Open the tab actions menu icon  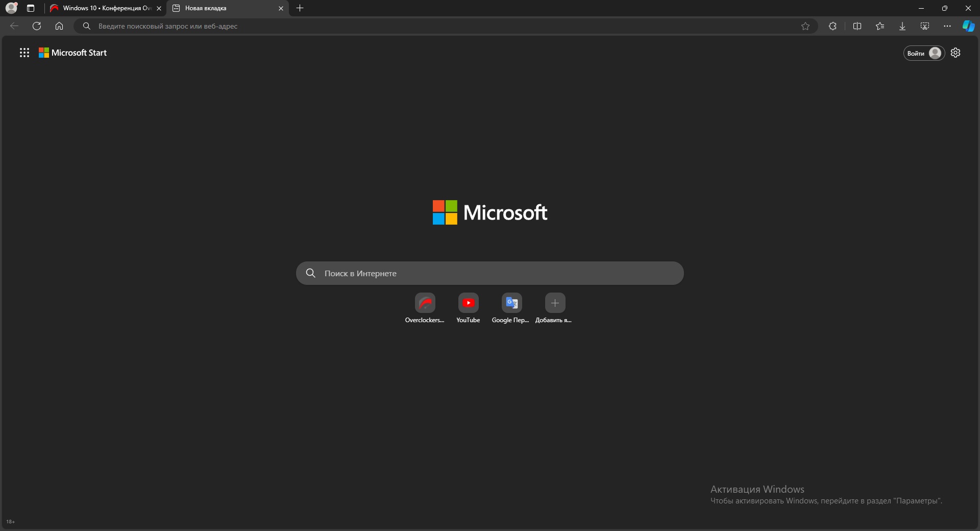[31, 8]
